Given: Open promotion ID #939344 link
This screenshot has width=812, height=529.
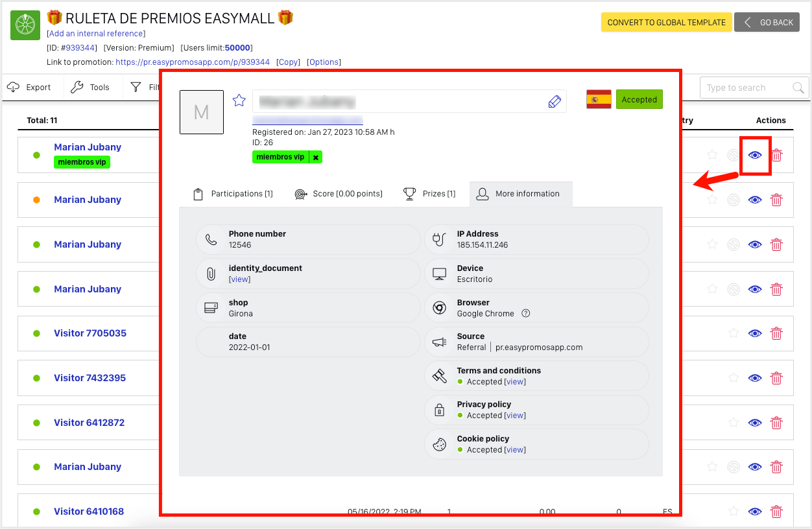Looking at the screenshot, I should click(x=80, y=48).
